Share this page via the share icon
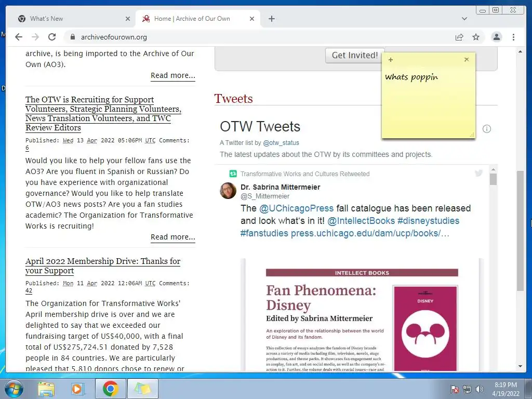Image resolution: width=532 pixels, height=399 pixels. click(x=459, y=37)
